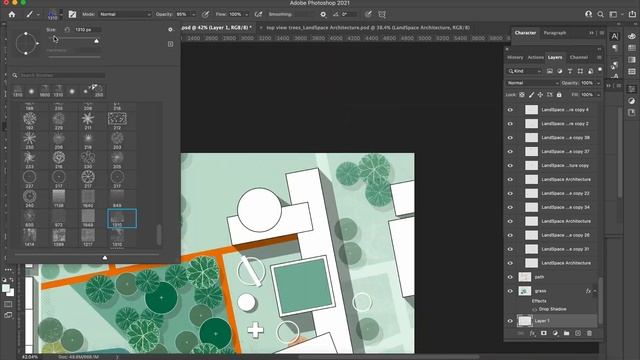Hide the grass layer
640x360 pixels.
pyautogui.click(x=510, y=291)
